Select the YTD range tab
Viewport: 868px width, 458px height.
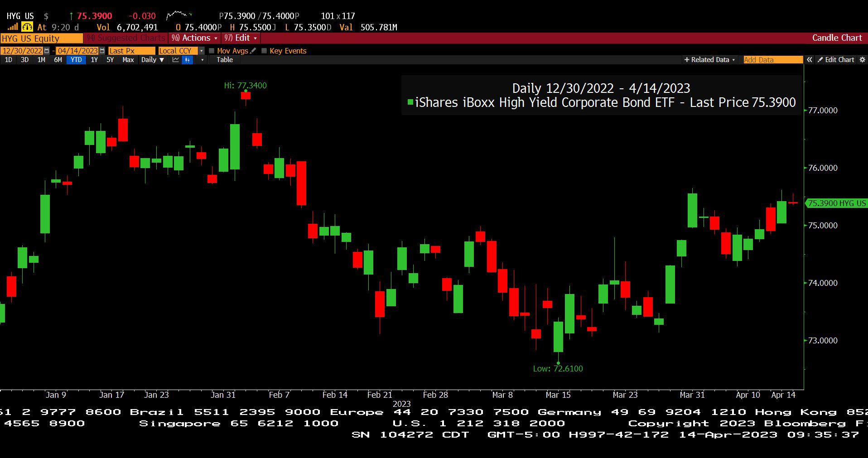coord(76,60)
